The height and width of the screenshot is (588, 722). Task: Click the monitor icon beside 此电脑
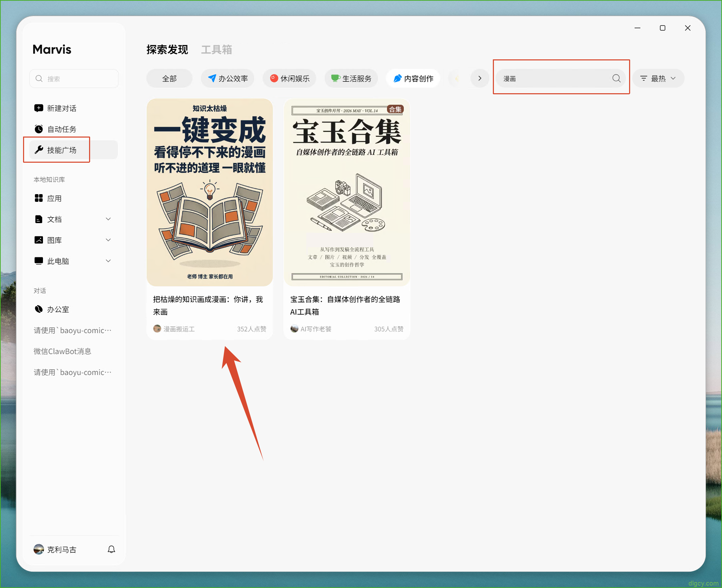point(39,261)
